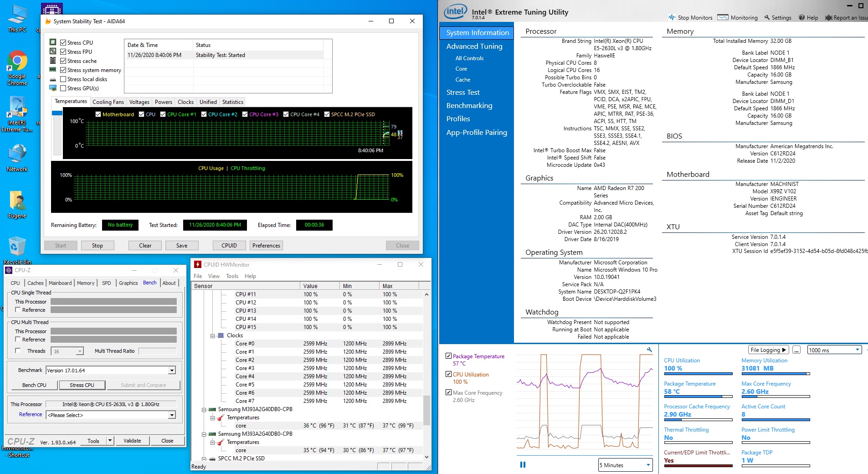Switch to the Voltages tab in AIDA64
The height and width of the screenshot is (474, 868).
139,102
